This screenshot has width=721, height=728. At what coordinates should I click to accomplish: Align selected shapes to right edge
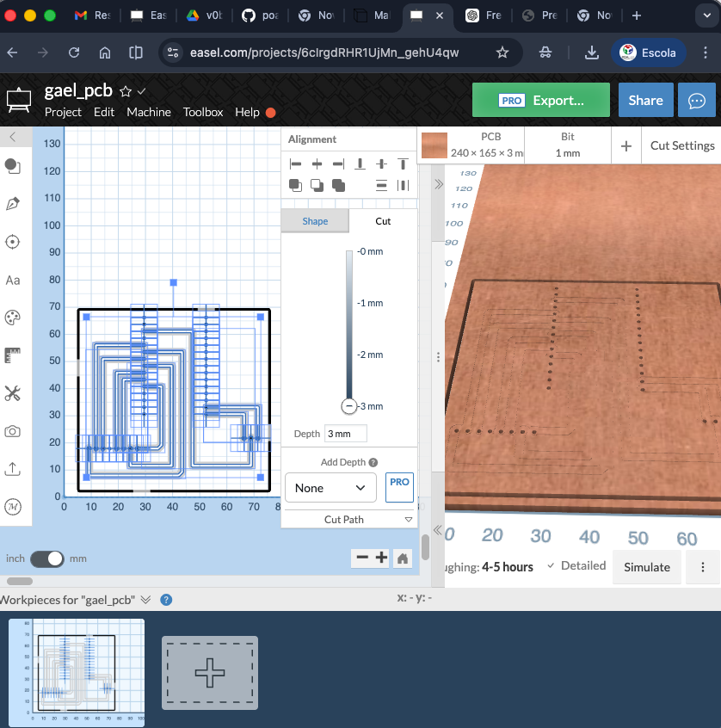pyautogui.click(x=338, y=163)
